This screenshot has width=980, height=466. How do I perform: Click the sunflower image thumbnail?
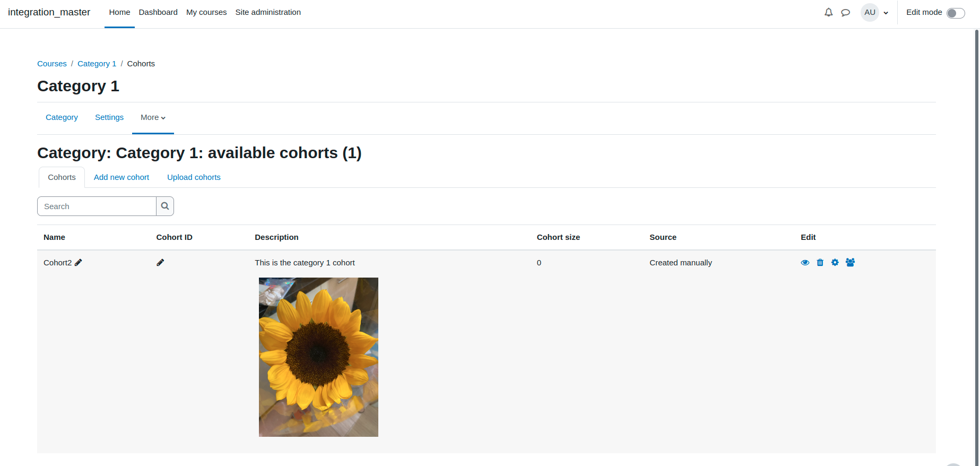[x=318, y=357]
